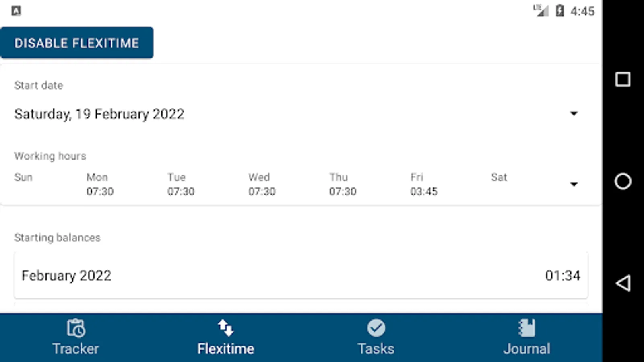Switch to the Journal tab label
The image size is (644, 362).
[x=526, y=348]
